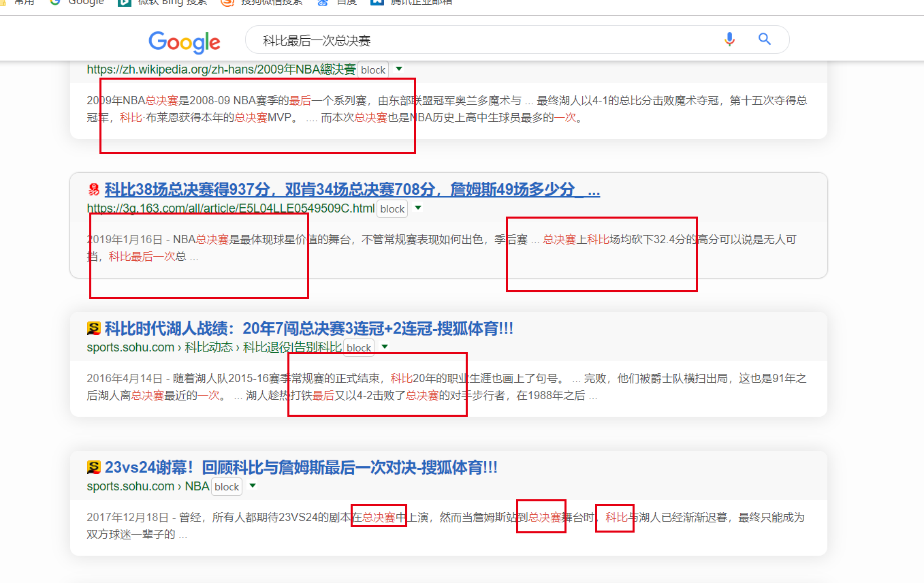The width and height of the screenshot is (924, 583).
Task: Click snippet text 双方球迷一辈子的
Action: tap(131, 535)
